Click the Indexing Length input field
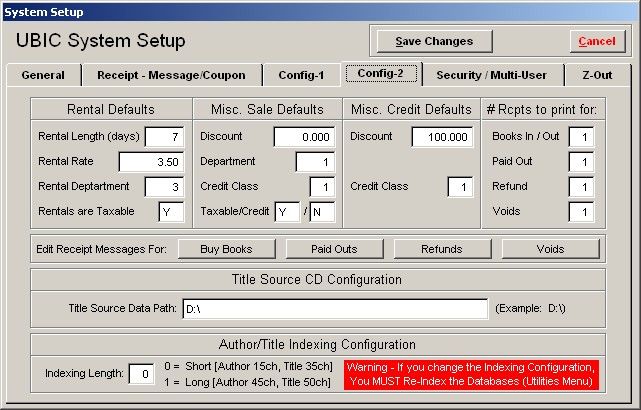The image size is (641, 410). point(141,374)
